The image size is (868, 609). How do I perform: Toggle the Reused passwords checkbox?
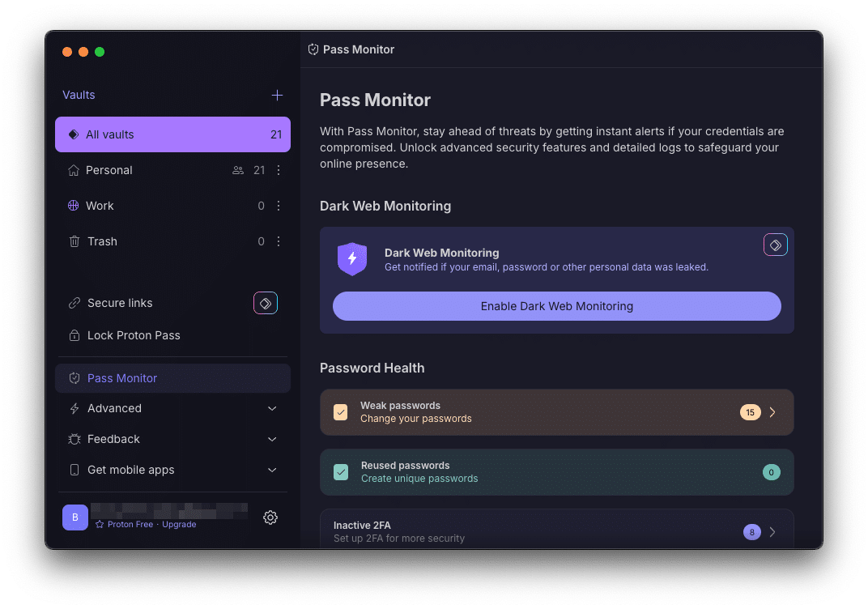click(x=341, y=471)
